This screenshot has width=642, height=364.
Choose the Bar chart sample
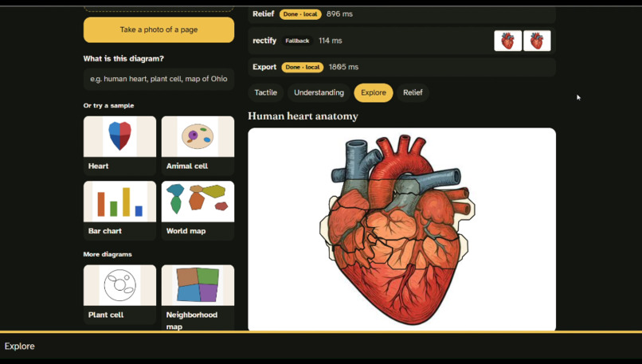(119, 210)
